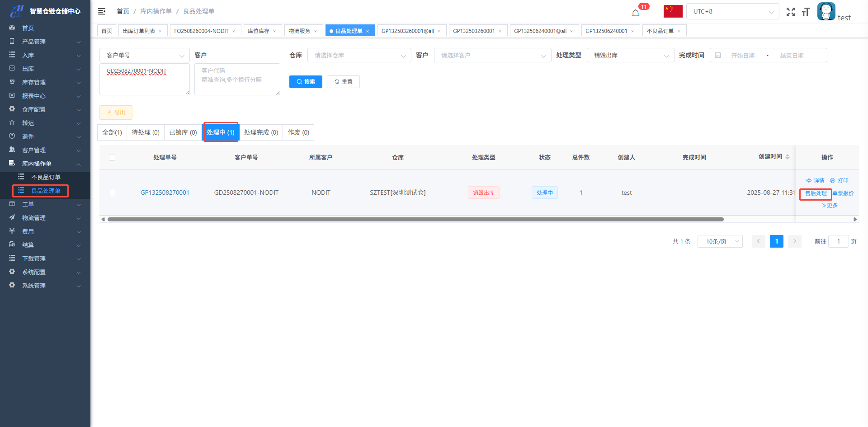The width and height of the screenshot is (868, 427).
Task: Open the UTC+8 timezone dropdown
Action: tap(732, 11)
